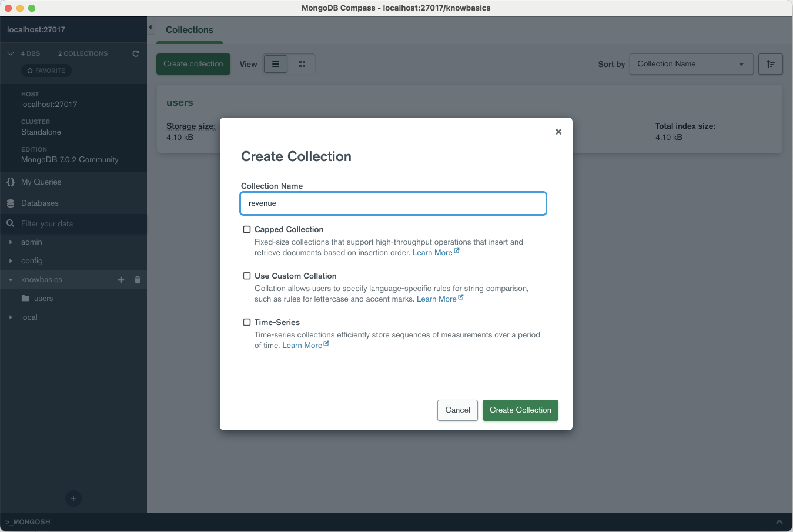
Task: Open My Queries in sidebar
Action: (73, 182)
